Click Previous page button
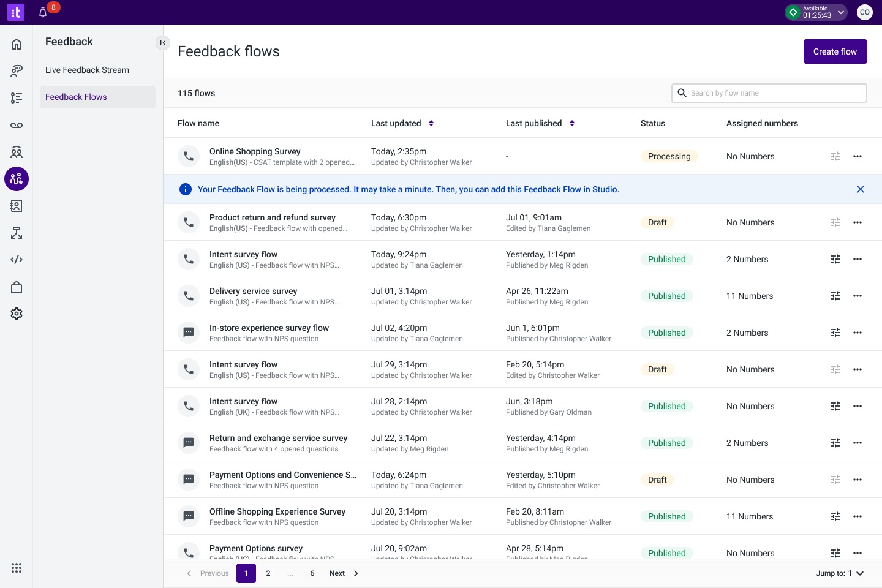 coord(208,573)
